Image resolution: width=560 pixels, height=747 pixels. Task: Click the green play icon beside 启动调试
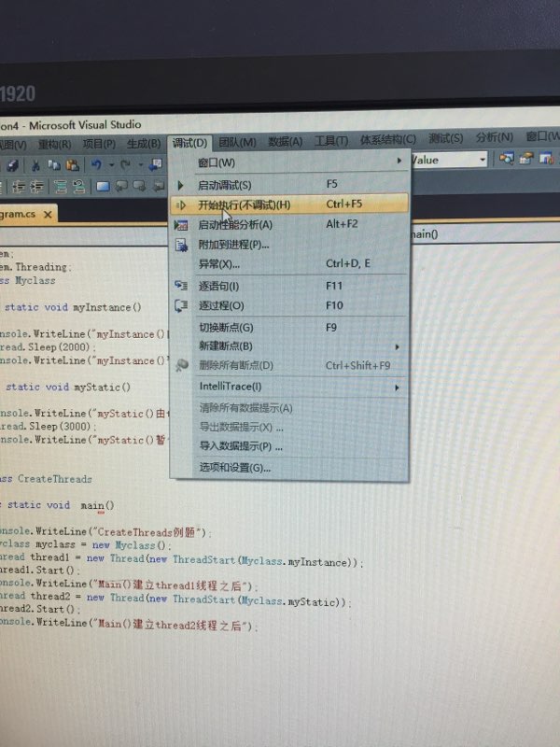coord(180,185)
